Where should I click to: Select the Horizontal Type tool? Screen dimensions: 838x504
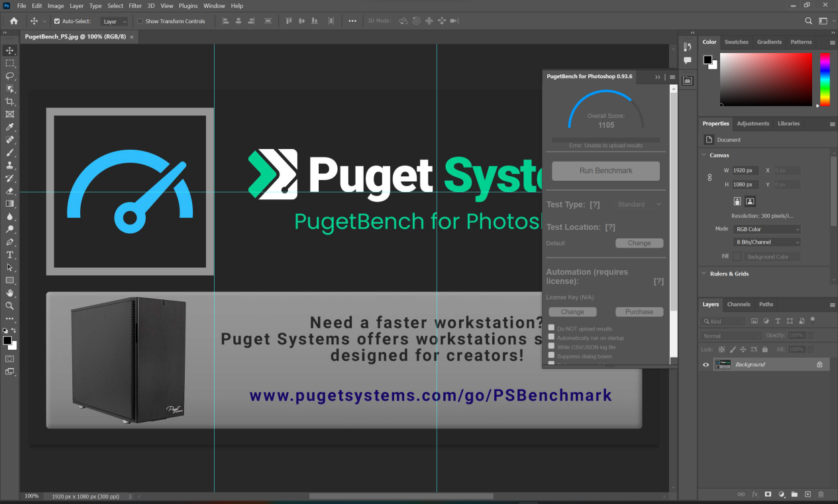coord(10,255)
